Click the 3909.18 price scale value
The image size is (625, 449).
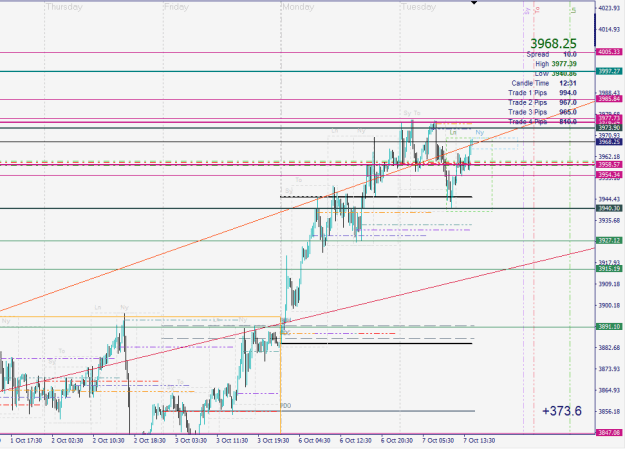[x=609, y=284]
